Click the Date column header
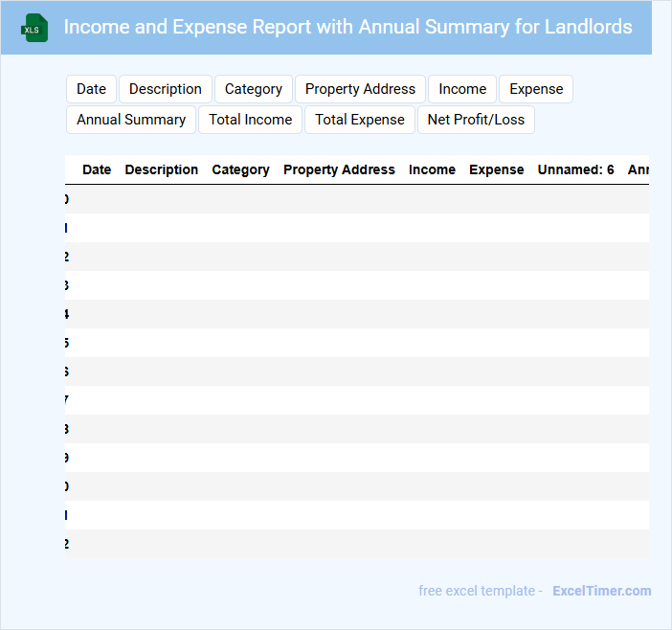 [97, 169]
